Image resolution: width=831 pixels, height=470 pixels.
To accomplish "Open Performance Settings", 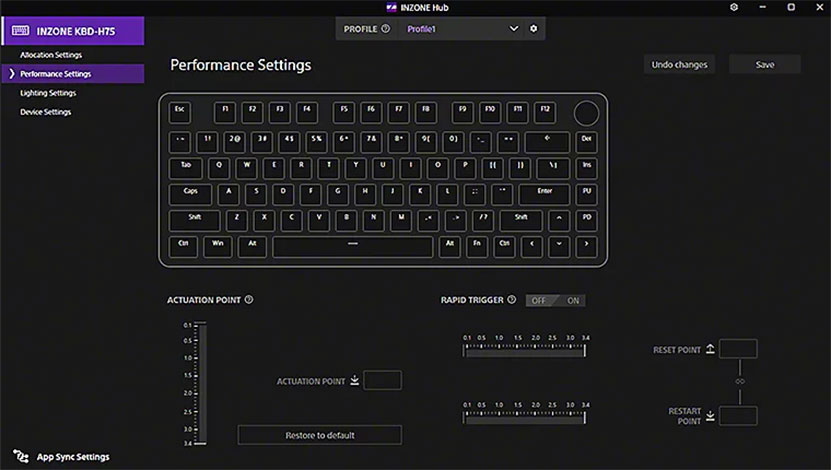I will (x=73, y=74).
